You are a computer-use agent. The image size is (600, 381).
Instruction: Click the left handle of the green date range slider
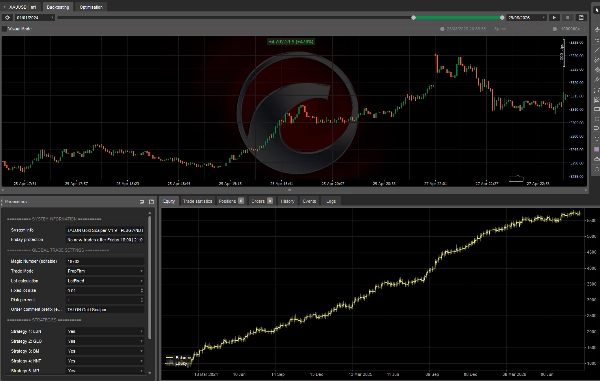(x=413, y=18)
